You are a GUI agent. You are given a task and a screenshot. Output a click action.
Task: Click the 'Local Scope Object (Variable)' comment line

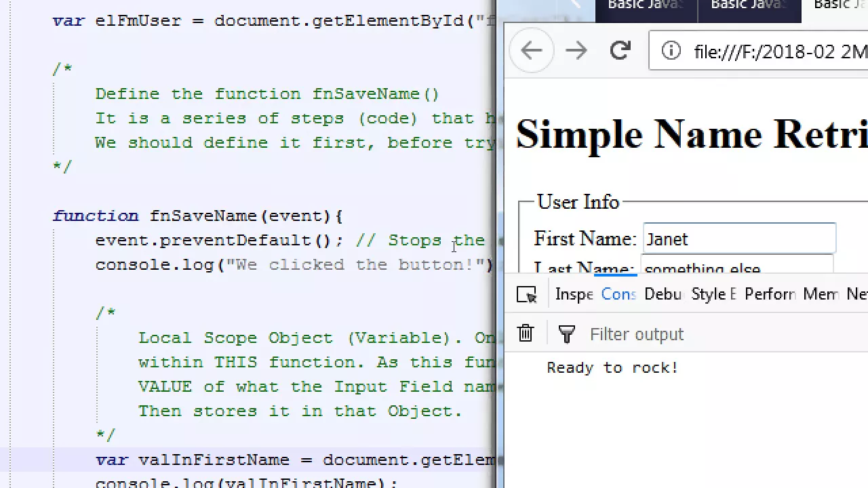click(317, 338)
